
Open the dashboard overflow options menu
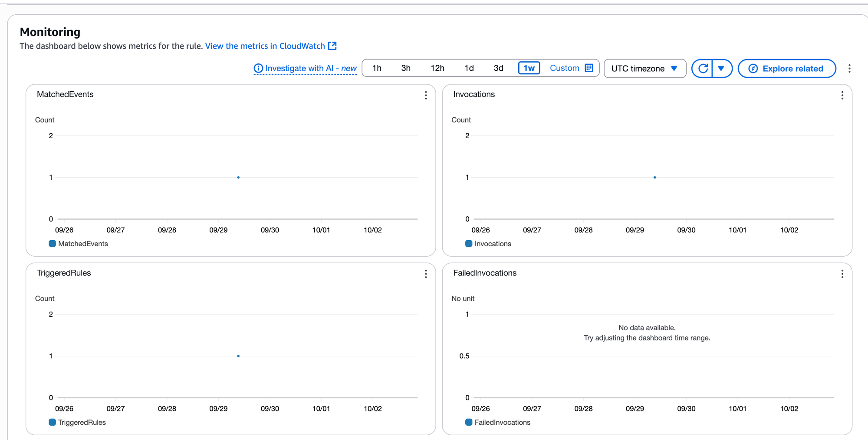[849, 68]
